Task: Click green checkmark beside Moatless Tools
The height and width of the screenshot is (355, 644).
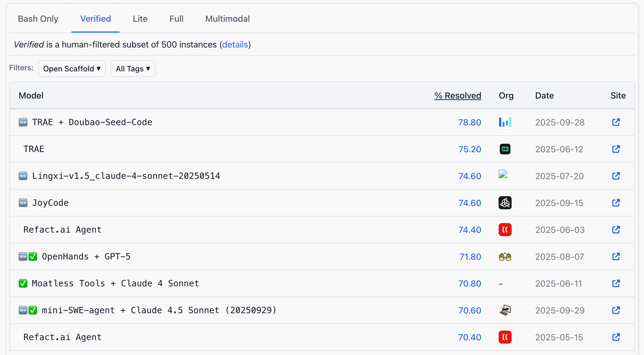Action: [x=23, y=283]
